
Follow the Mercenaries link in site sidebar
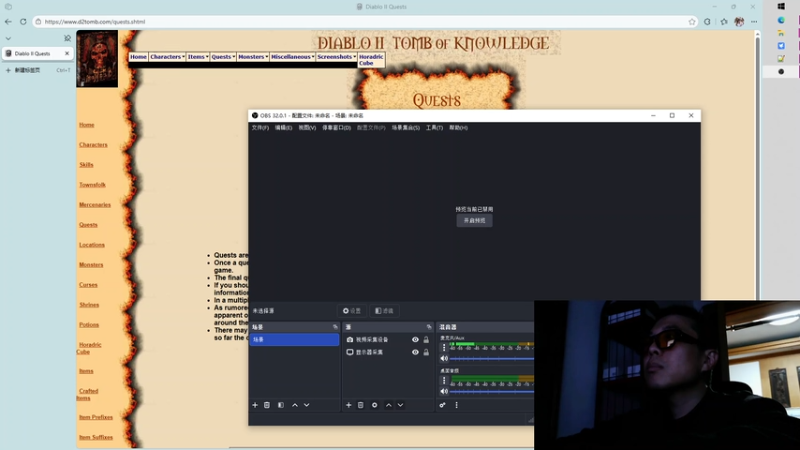(x=95, y=205)
